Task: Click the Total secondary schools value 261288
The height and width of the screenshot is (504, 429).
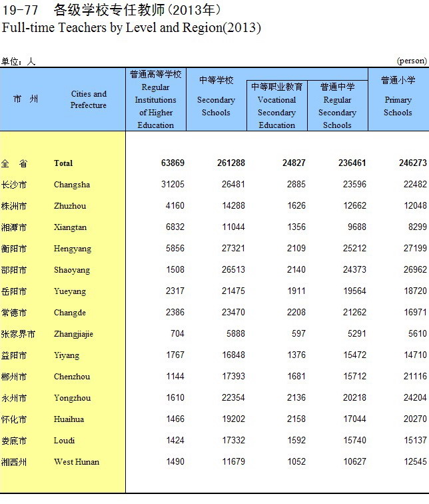Action: coord(231,163)
